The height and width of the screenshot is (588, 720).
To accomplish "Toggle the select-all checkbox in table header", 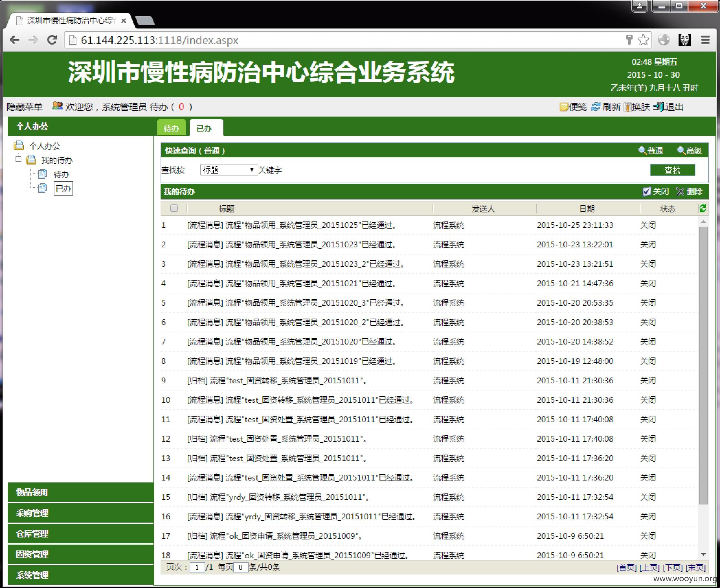I will coord(174,208).
